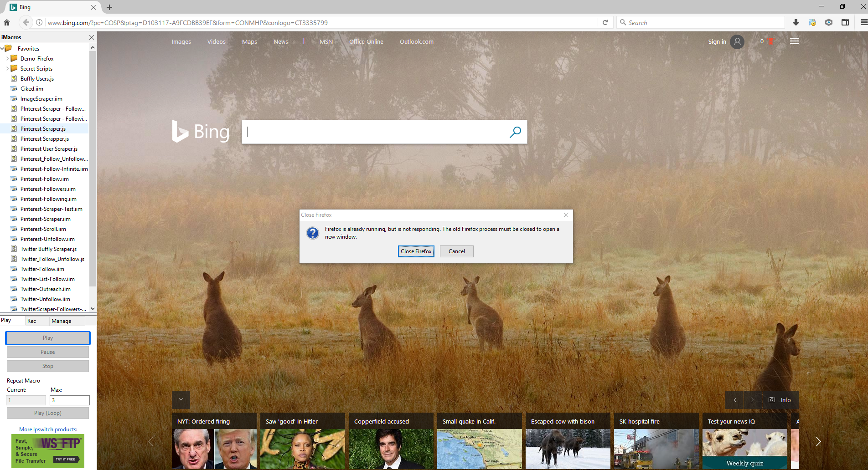The width and height of the screenshot is (868, 470).
Task: Open the image Info button
Action: pyautogui.click(x=780, y=400)
